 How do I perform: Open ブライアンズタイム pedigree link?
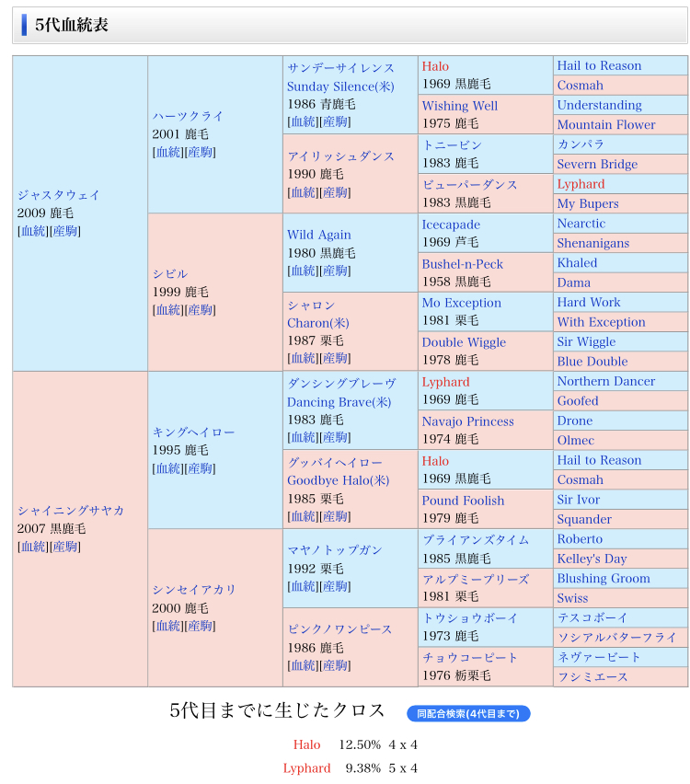coord(475,540)
